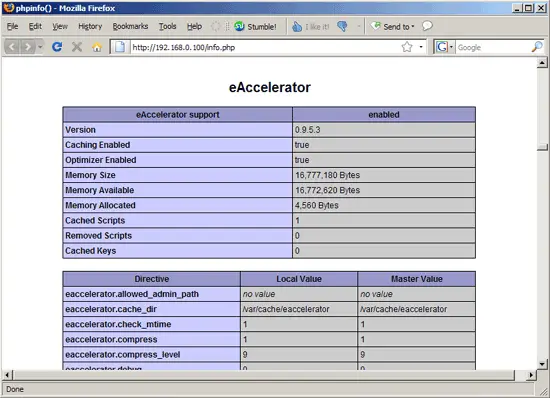Open the Google search engine selector
Image resolution: width=550 pixels, height=398 pixels.
[x=444, y=47]
